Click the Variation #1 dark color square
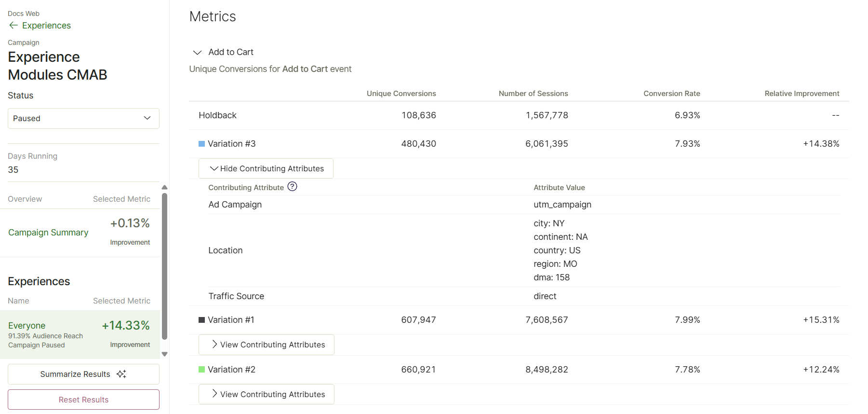Image resolution: width=868 pixels, height=414 pixels. coord(201,320)
